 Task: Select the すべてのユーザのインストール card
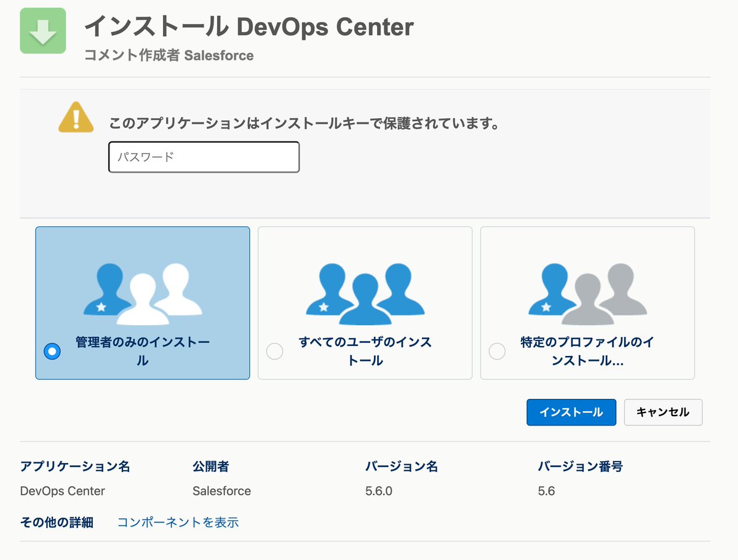365,303
